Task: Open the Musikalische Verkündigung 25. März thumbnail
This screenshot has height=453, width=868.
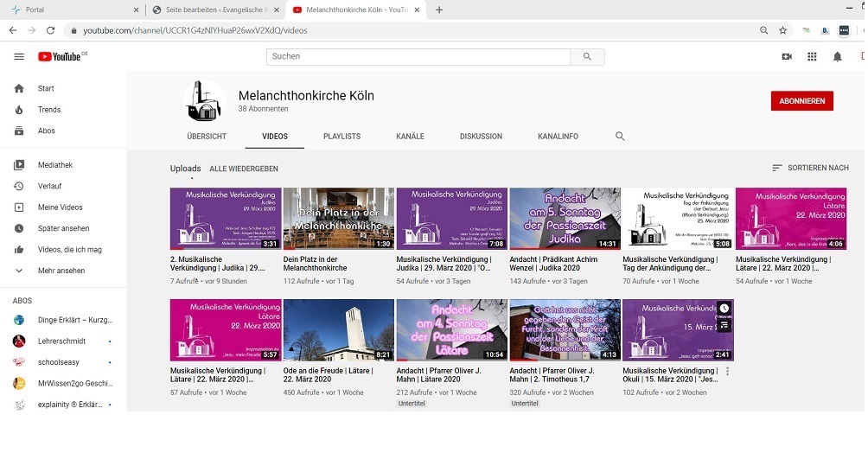Action: pyautogui.click(x=678, y=218)
